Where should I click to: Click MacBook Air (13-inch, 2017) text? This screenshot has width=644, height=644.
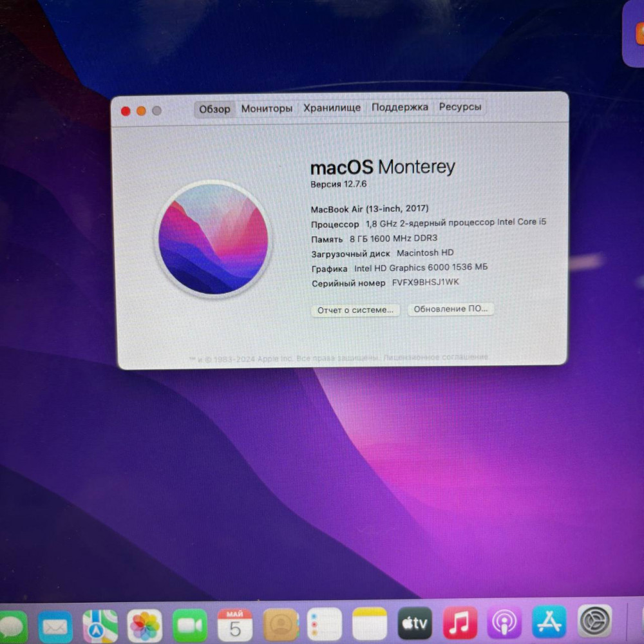tap(369, 209)
